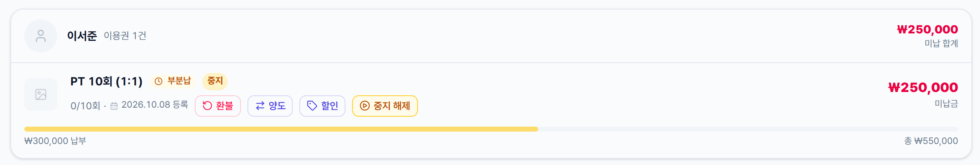Open the 환불 refund button
This screenshot has width=980, height=165.
coord(218,106)
